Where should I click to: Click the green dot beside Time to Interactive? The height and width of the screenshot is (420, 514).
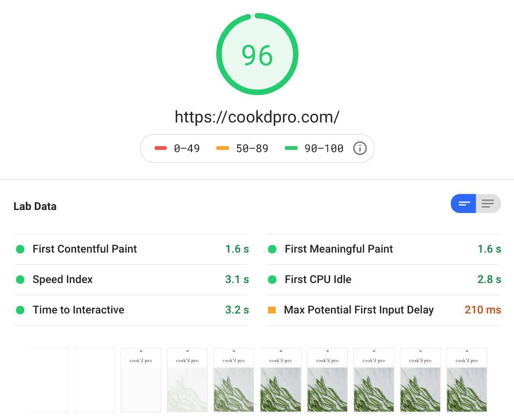(x=20, y=310)
